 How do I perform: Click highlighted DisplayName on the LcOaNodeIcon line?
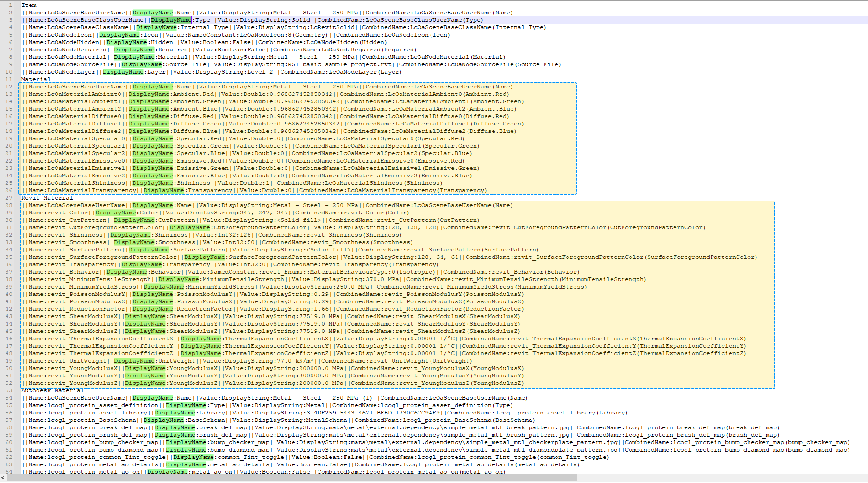[119, 35]
